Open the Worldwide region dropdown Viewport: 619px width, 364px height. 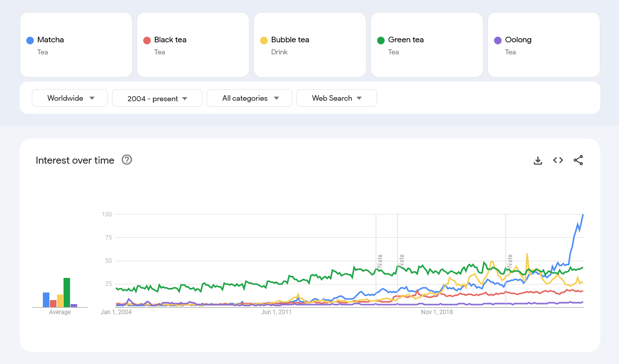pyautogui.click(x=70, y=98)
